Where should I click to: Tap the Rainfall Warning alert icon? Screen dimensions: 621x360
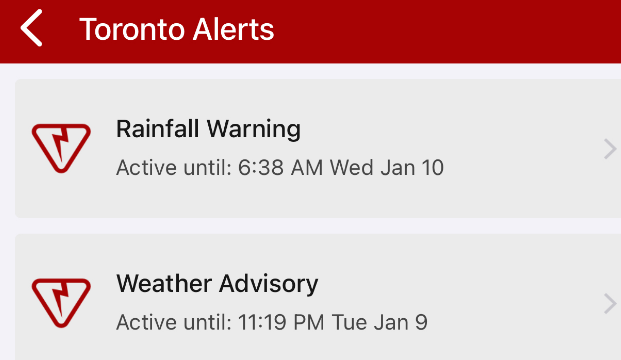coord(61,148)
